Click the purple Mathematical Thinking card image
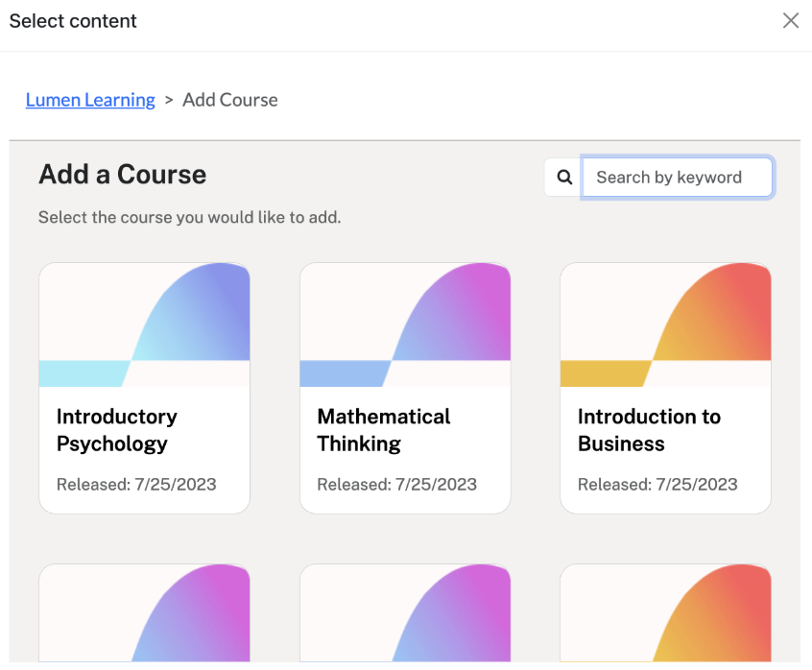Viewport: 812px width, 670px height. [x=405, y=324]
